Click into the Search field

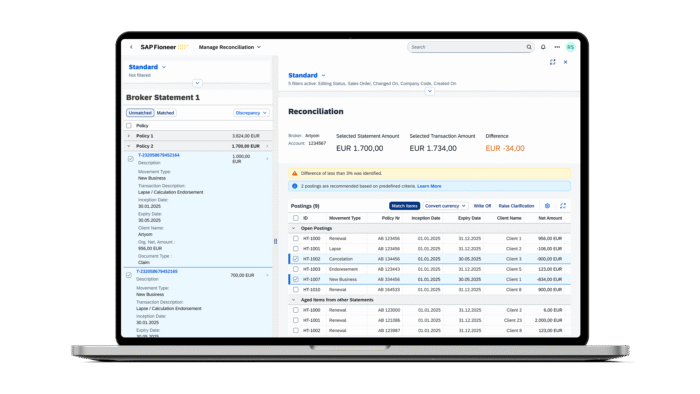coord(467,47)
